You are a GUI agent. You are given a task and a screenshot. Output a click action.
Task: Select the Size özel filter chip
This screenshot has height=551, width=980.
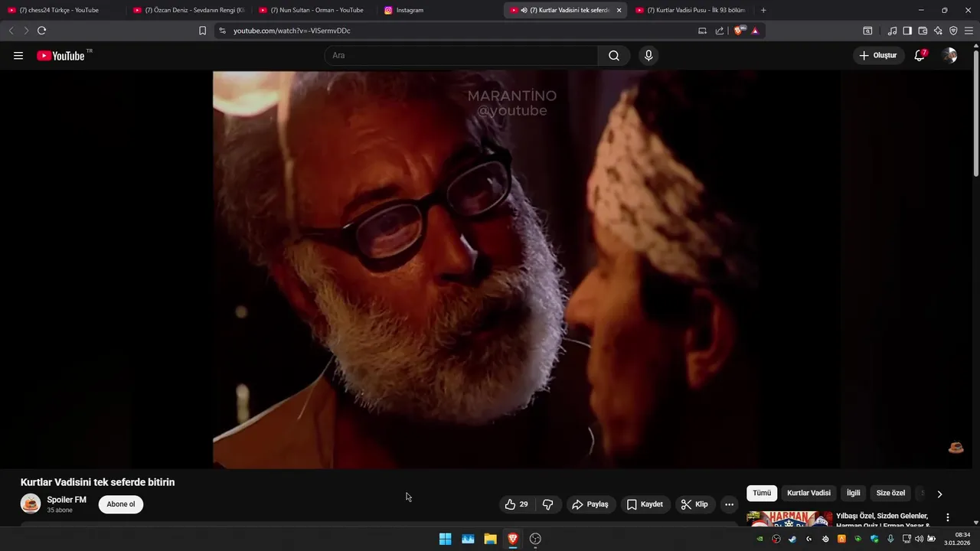pos(890,494)
